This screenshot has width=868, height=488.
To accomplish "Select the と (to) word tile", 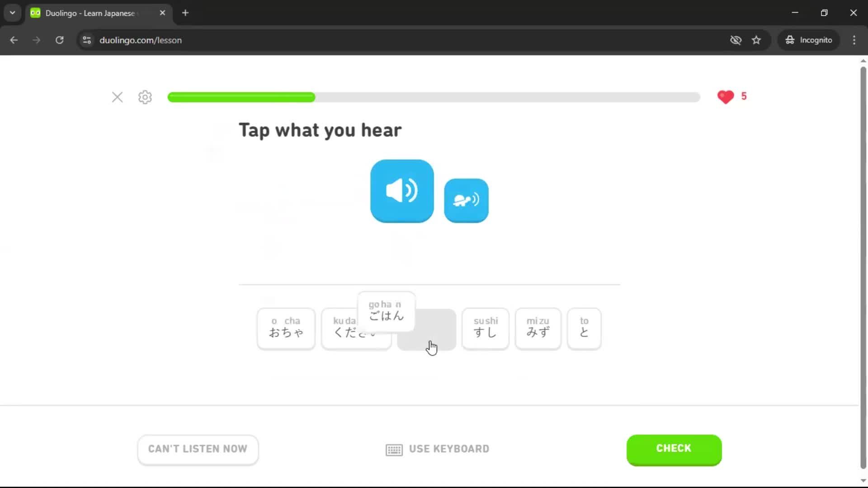I will pyautogui.click(x=584, y=328).
